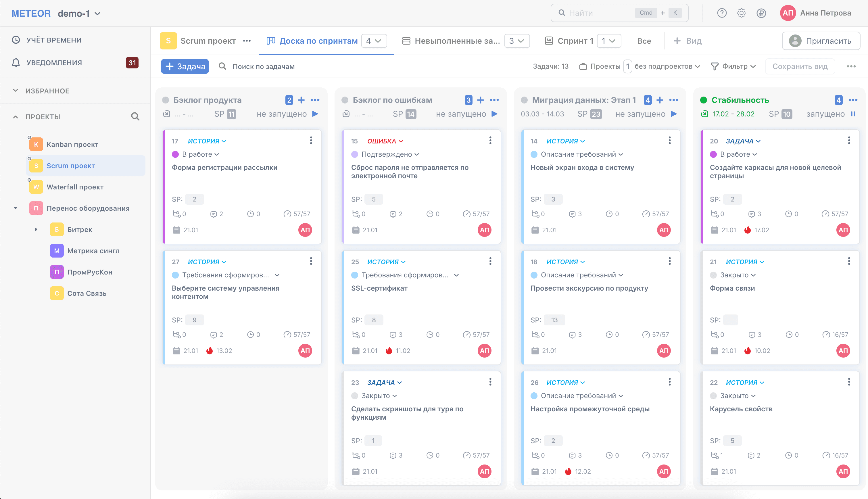Open time tracking clock icon УЧЁТ ВРЕМЕНИ

pyautogui.click(x=16, y=40)
